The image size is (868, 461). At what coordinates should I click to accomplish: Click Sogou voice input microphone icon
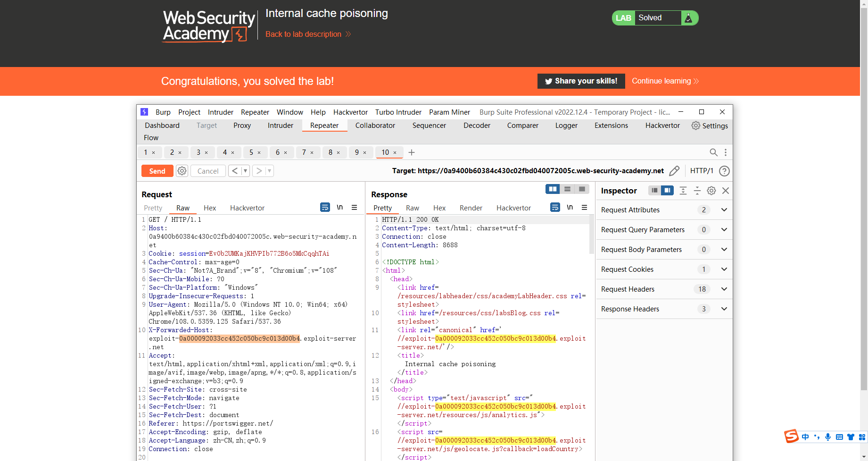[x=828, y=437]
